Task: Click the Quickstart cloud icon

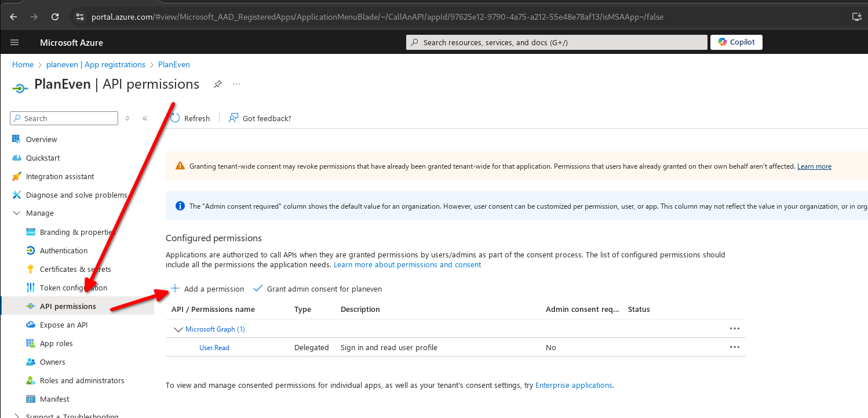Action: click(16, 158)
